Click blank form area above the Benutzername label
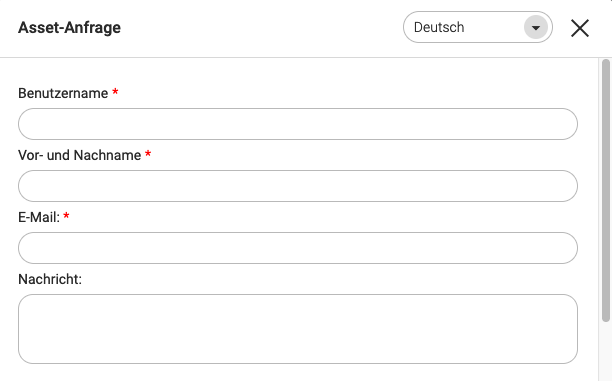Viewport: 612px width, 381px height. point(298,71)
